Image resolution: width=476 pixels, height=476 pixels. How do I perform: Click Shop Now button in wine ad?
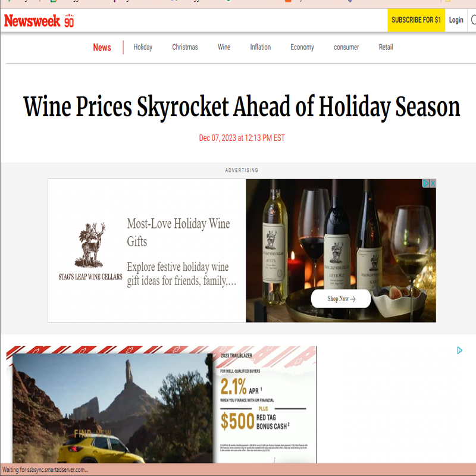[341, 299]
